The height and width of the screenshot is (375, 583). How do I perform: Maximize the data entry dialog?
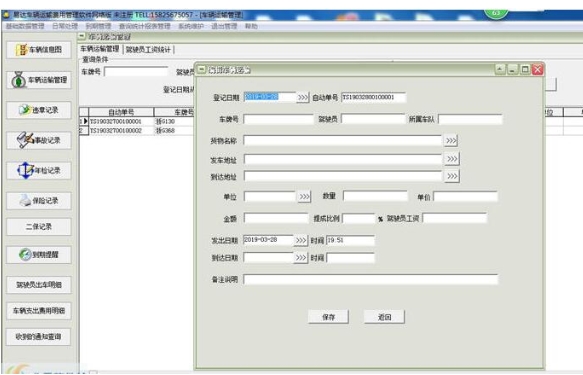tap(525, 69)
